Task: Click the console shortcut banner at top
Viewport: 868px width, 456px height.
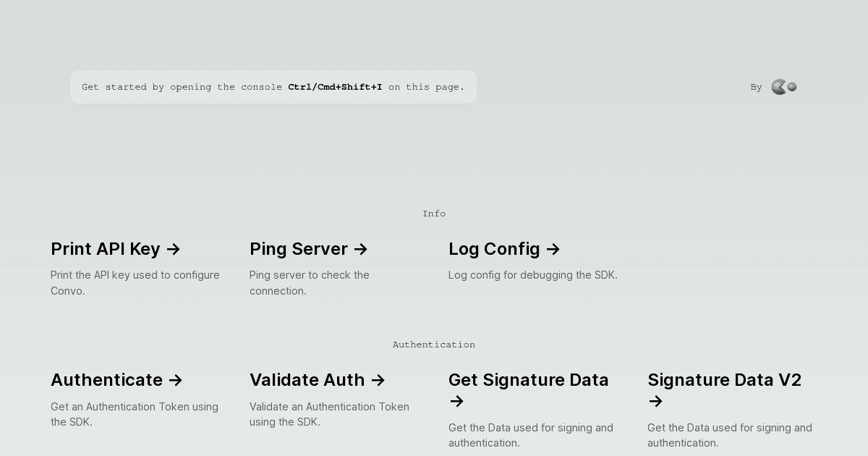Action: click(x=273, y=87)
